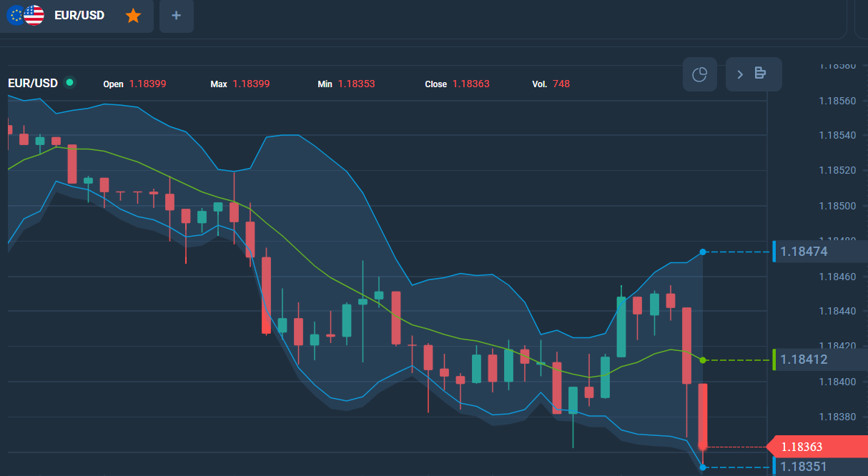Click the lower band price label 1.18351

804,467
